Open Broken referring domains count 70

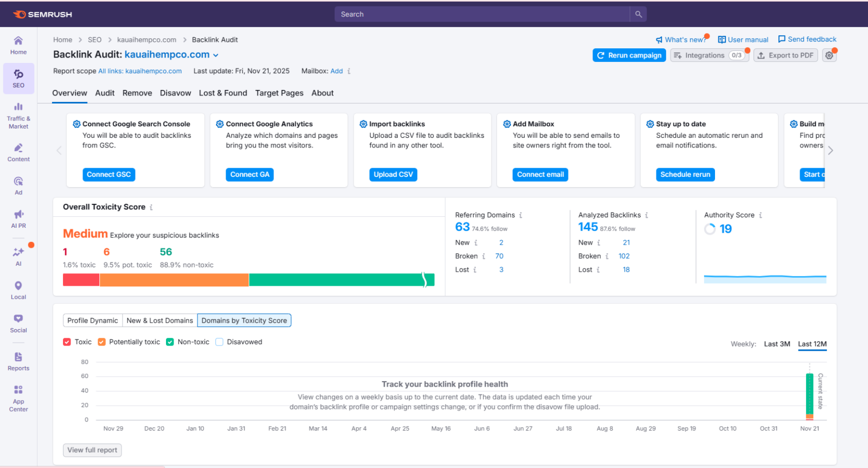[499, 256]
